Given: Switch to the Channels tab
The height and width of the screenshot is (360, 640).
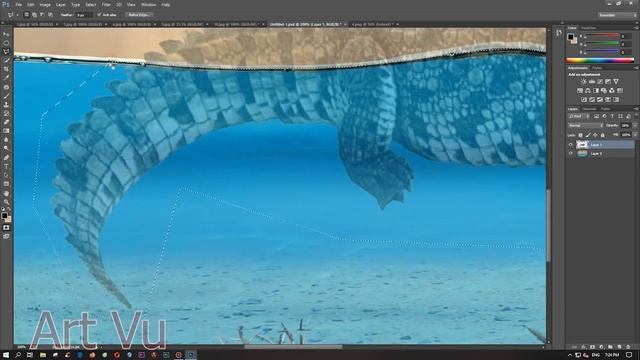Looking at the screenshot, I should pos(589,109).
